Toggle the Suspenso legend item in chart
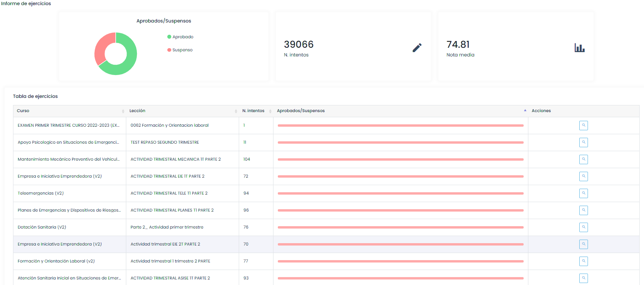The image size is (644, 285). (x=182, y=50)
